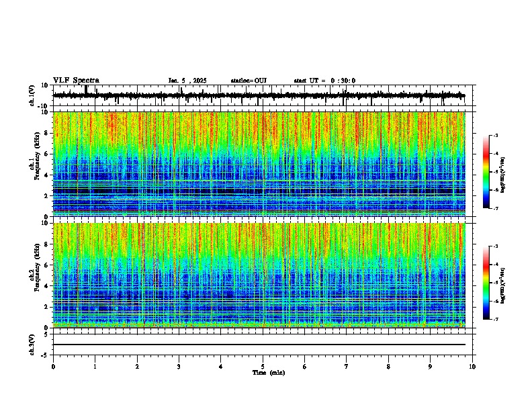This screenshot has width=532, height=411.
Task: Click the "1" tick on the time axis
Action: pyautogui.click(x=95, y=367)
